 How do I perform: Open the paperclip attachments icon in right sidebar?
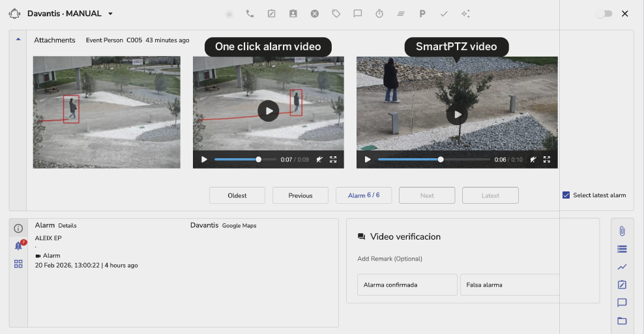click(622, 231)
